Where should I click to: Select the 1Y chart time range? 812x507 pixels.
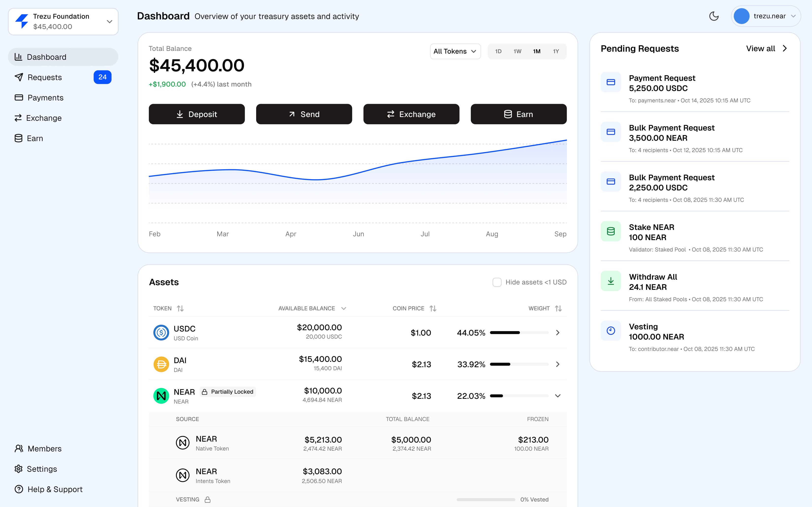pos(556,51)
